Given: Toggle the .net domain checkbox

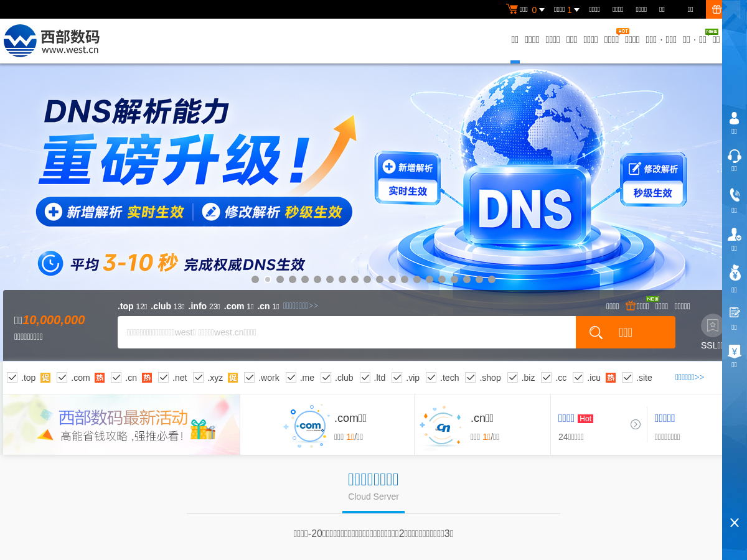Looking at the screenshot, I should 163,377.
